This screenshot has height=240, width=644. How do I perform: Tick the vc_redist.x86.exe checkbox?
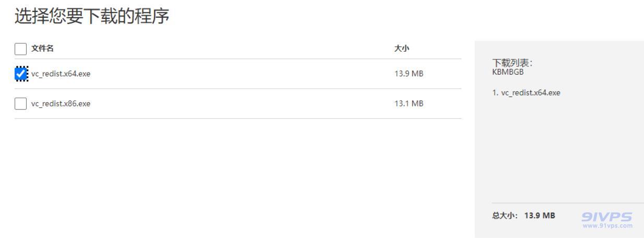[21, 104]
